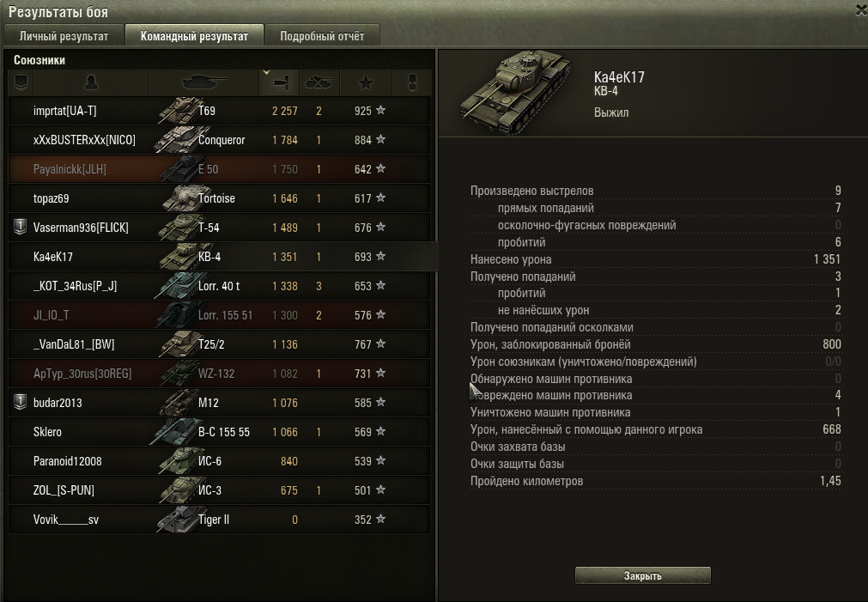This screenshot has height=602, width=868.
Task: Select xXxBUSTERxXx[NICO] Conqueror row
Action: coord(219,140)
